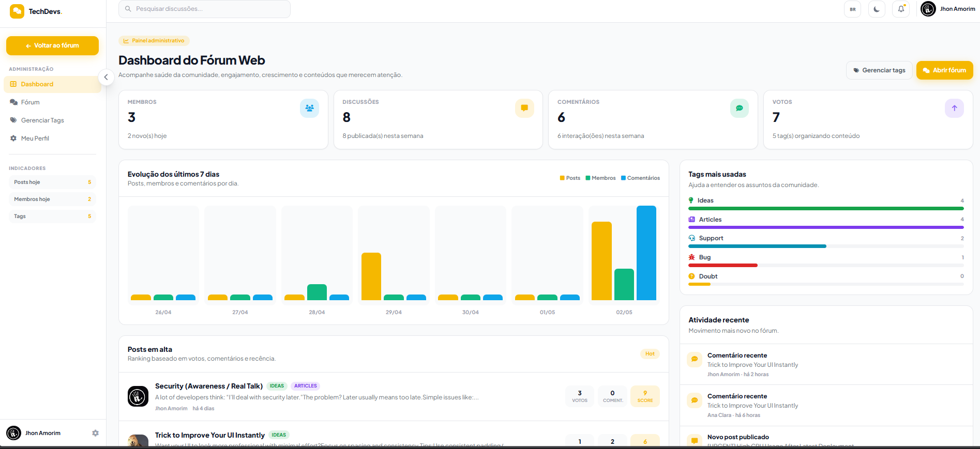This screenshot has width=980, height=449.
Task: Click the votes up-arrow icon card
Action: click(x=954, y=108)
